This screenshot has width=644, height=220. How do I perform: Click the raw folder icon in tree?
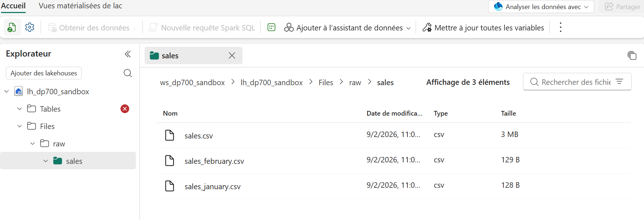tap(45, 144)
